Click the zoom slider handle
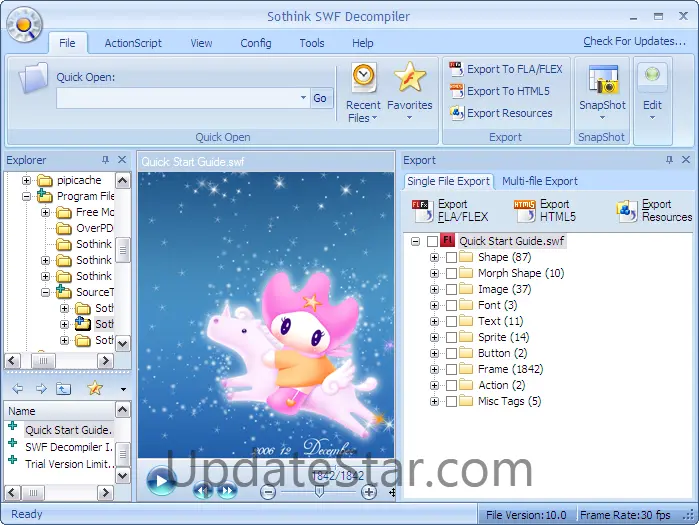This screenshot has height=525, width=699. tap(319, 491)
